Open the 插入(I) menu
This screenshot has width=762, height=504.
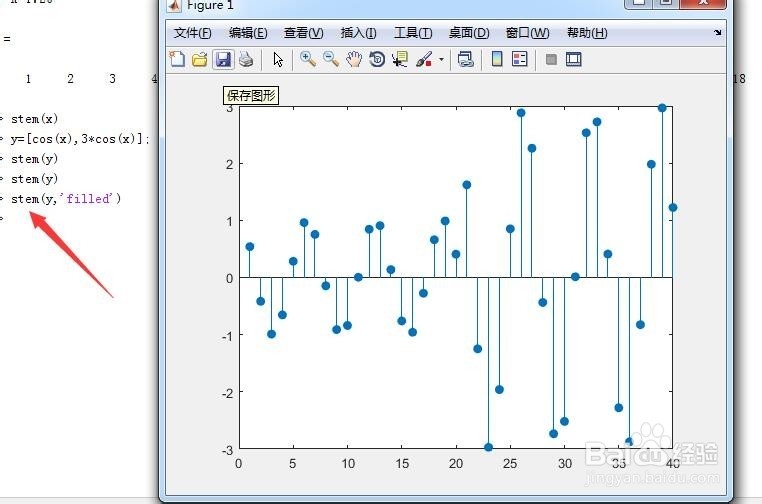tap(358, 33)
